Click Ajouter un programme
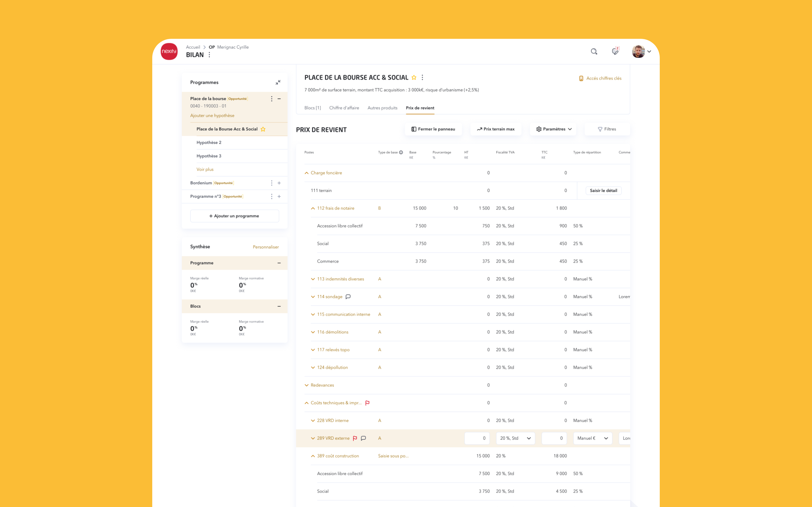 pos(234,216)
